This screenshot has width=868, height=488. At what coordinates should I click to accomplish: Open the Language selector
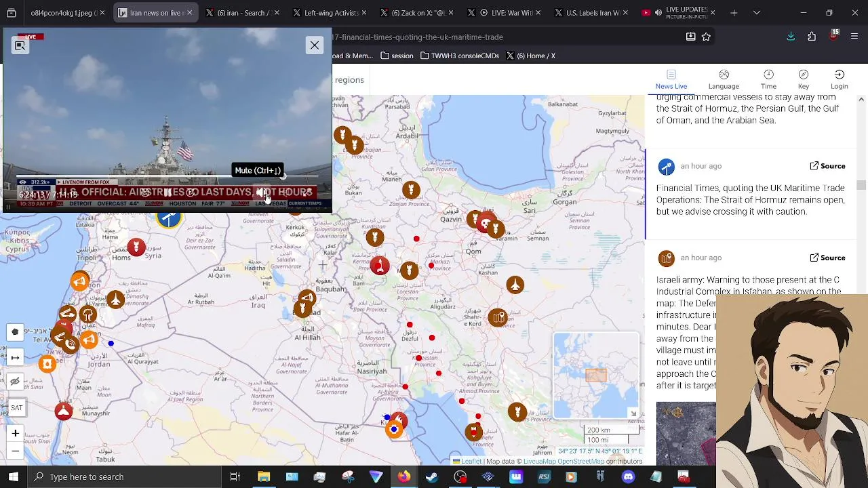pos(724,79)
